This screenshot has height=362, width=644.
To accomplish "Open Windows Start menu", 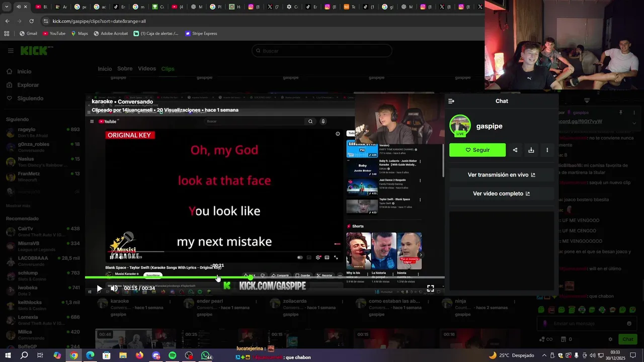I will coord(8,355).
